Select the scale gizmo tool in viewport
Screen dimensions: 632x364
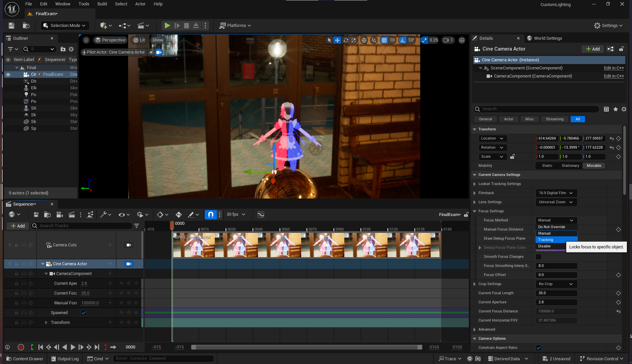(x=353, y=40)
